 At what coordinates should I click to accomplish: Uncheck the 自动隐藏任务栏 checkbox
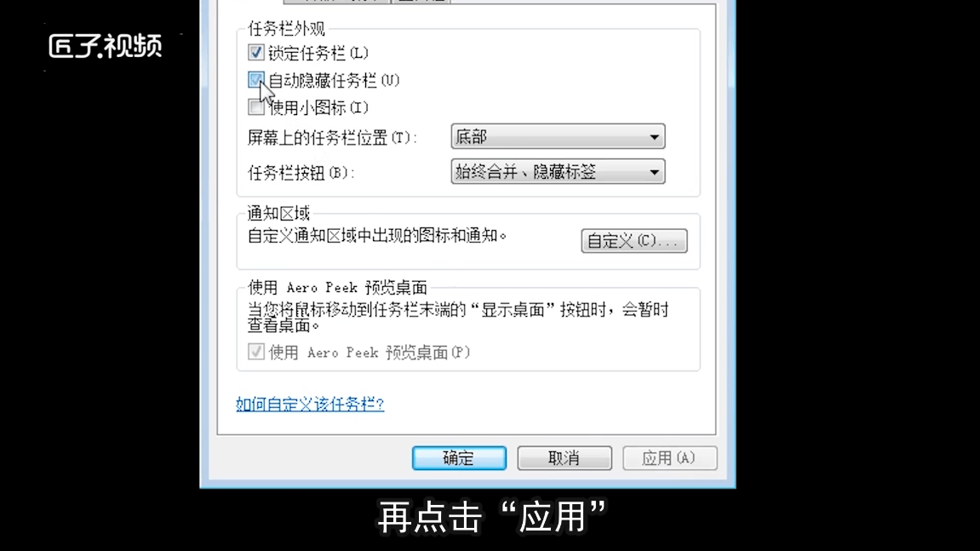pyautogui.click(x=255, y=80)
